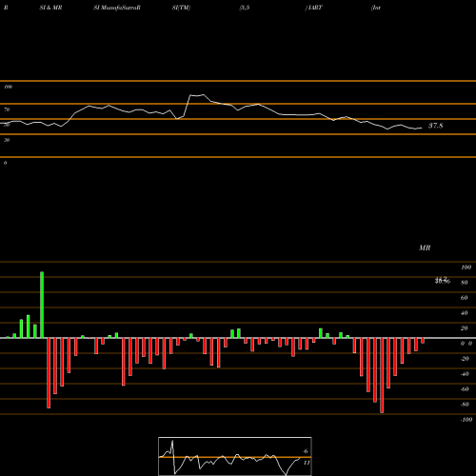
Task: Click the -60 label on MR axis
Action: (x=465, y=389)
